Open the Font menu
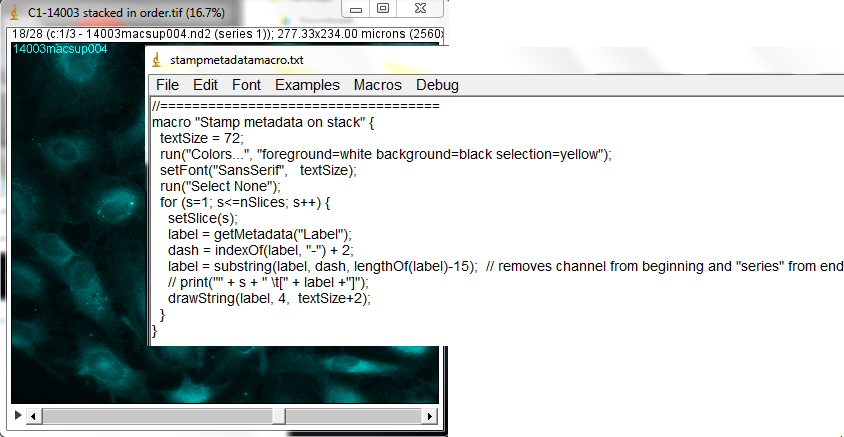This screenshot has width=844, height=437. point(246,85)
